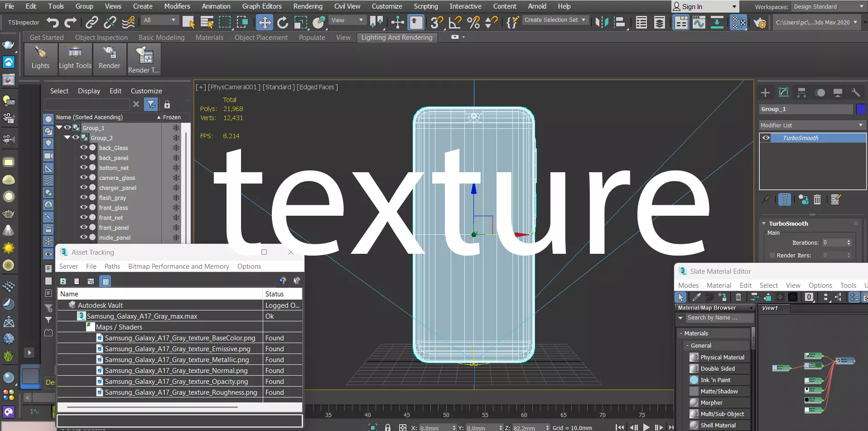
Task: Toggle the Angle Snap icon
Action: point(455,22)
